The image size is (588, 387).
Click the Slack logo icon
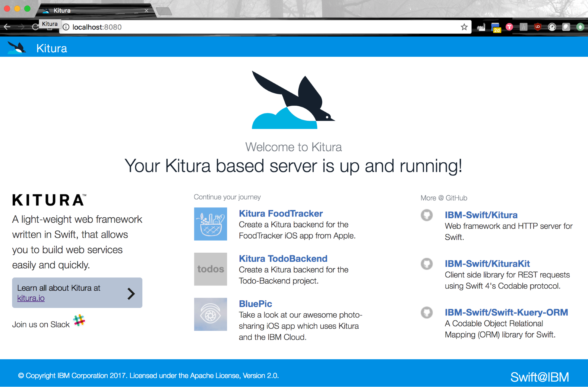click(x=79, y=320)
